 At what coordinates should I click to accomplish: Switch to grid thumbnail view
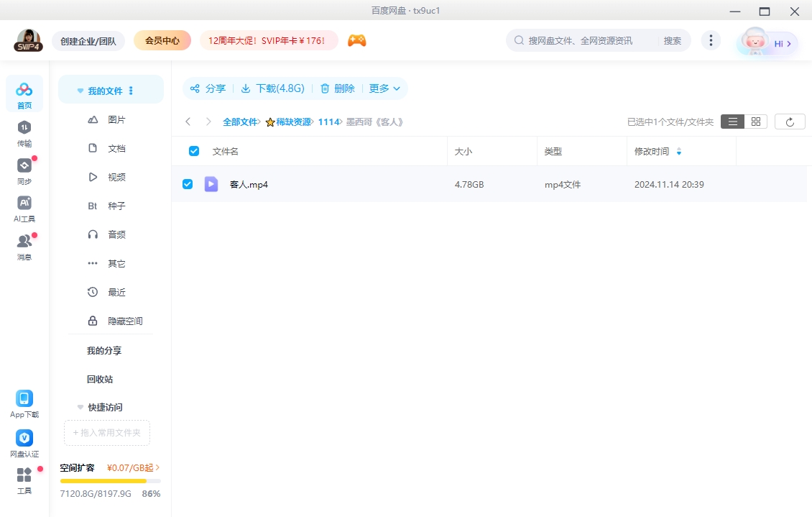(755, 122)
